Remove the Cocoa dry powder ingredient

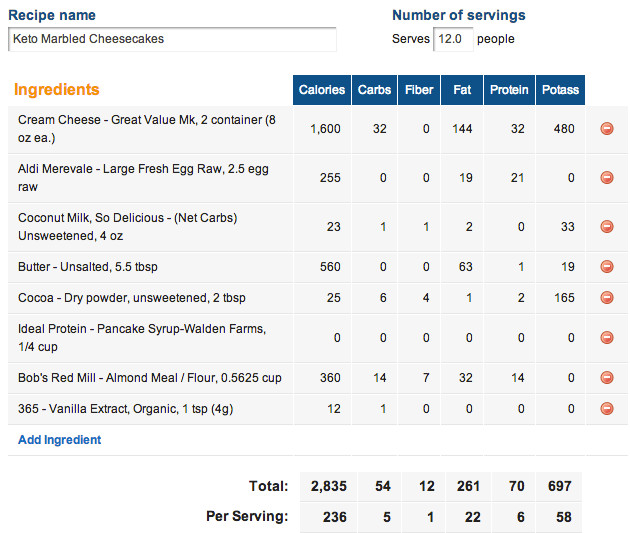[607, 298]
